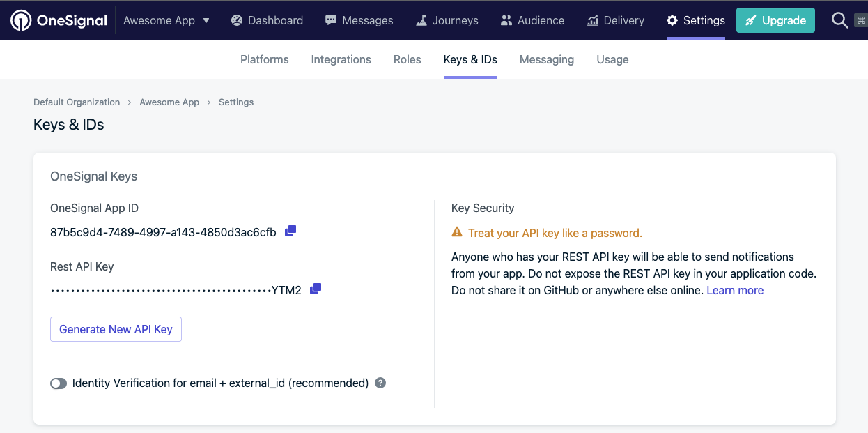
Task: Click 'Treat your API key like a password.' text
Action: [x=555, y=233]
